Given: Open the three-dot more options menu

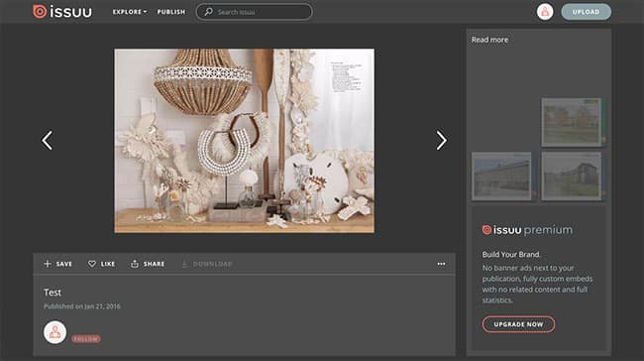Looking at the screenshot, I should [x=441, y=264].
